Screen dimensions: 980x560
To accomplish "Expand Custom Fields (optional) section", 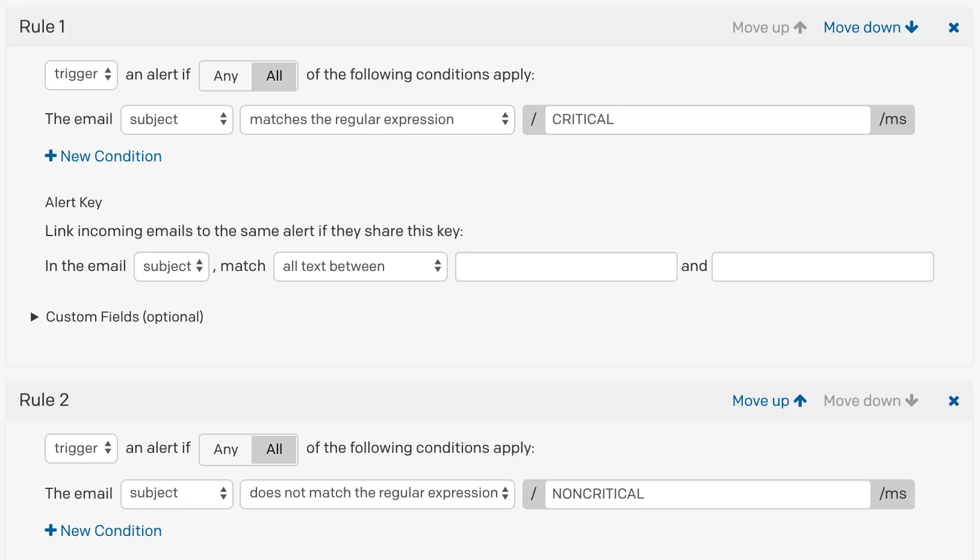I will click(117, 317).
